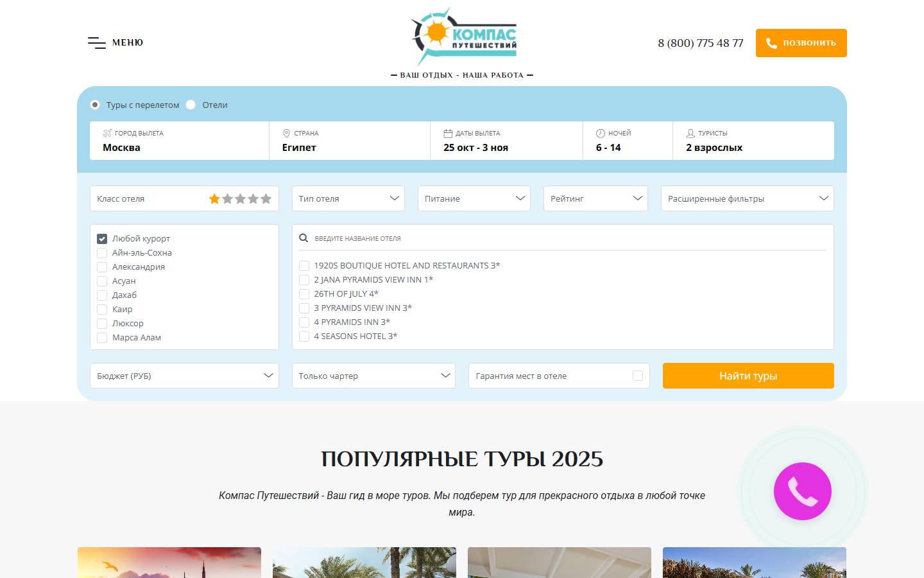This screenshot has height=578, width=924.
Task: Check the Люксор resort checkbox
Action: (x=102, y=323)
